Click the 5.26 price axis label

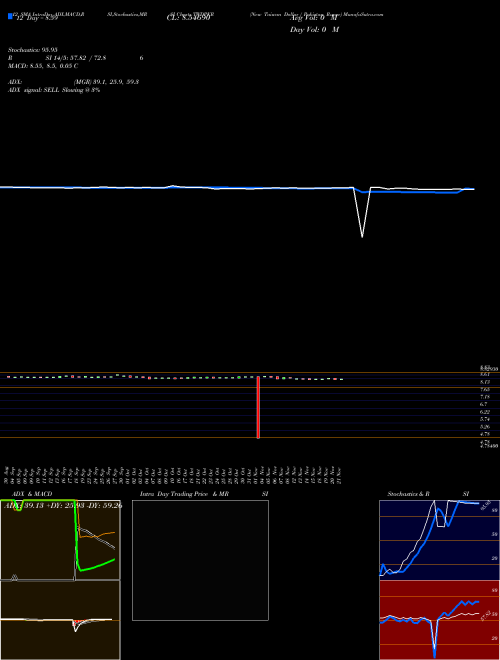[x=485, y=427]
